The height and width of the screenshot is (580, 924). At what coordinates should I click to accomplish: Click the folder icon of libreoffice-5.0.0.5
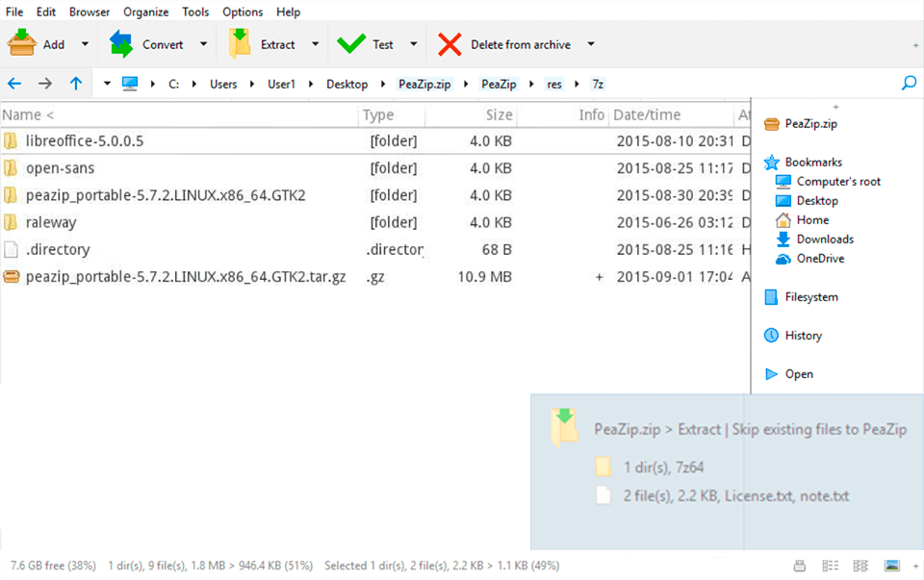coord(11,140)
